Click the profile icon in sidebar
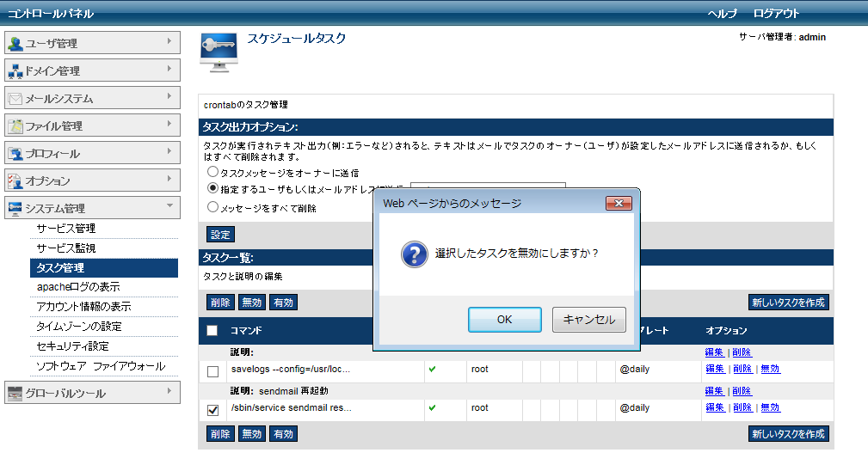 tap(15, 154)
